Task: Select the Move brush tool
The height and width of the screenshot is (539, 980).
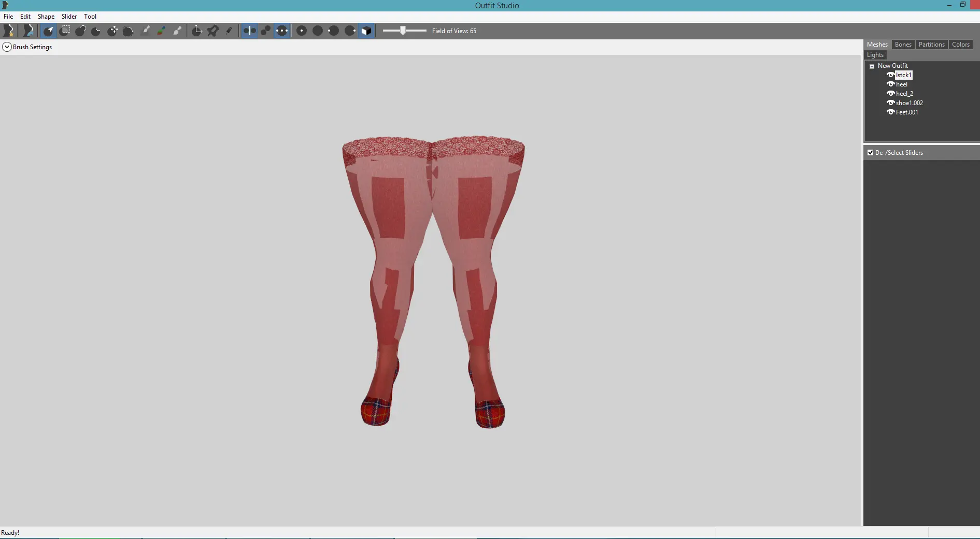Action: point(112,31)
